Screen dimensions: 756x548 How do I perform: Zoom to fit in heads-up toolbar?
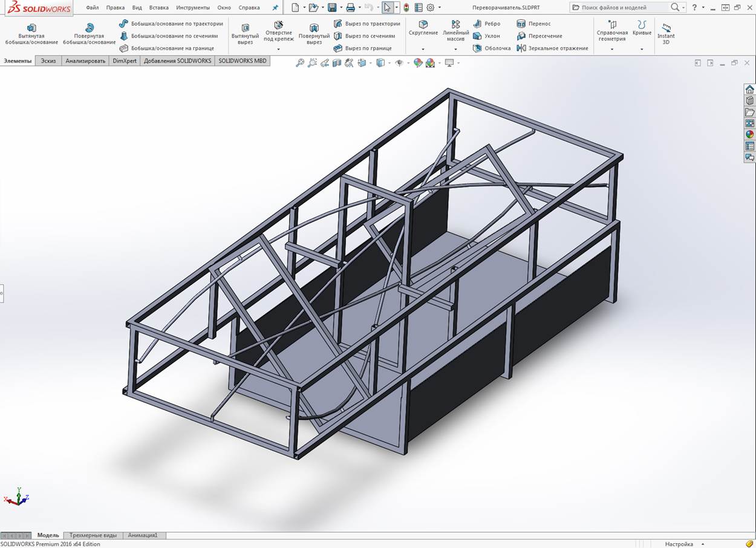299,63
